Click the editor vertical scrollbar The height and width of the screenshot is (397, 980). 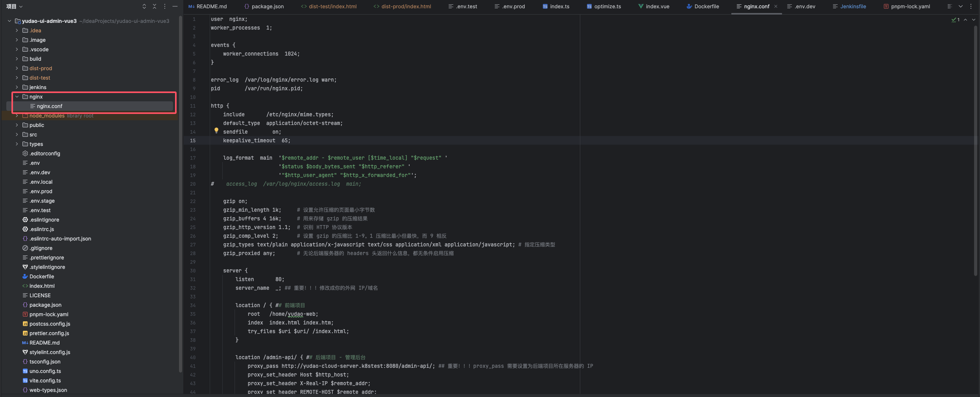point(976,150)
